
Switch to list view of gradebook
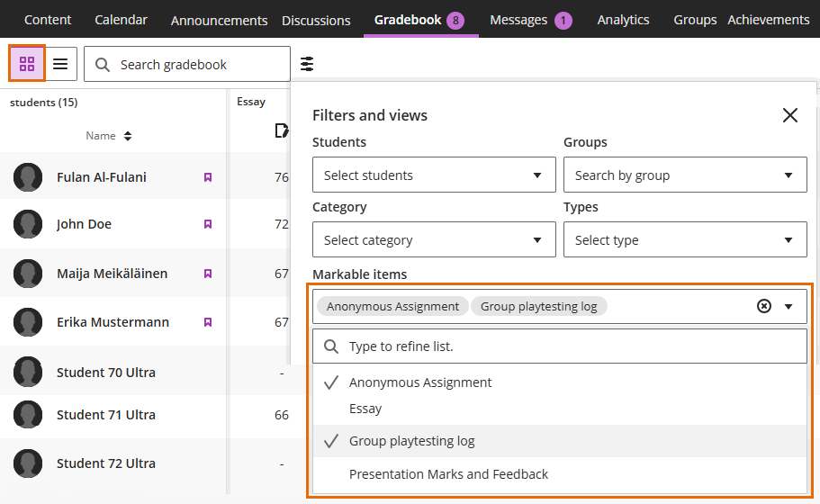(x=60, y=64)
